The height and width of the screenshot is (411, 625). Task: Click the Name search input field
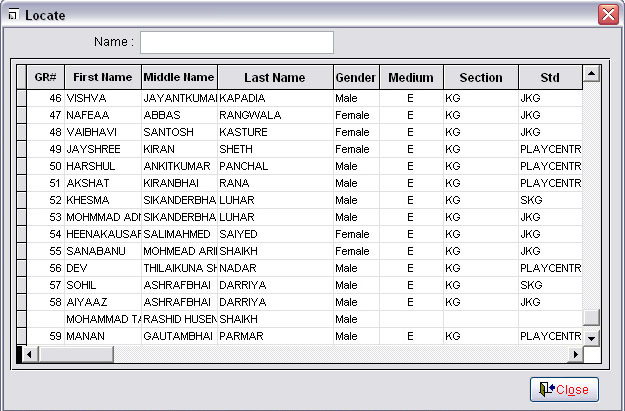click(x=236, y=42)
